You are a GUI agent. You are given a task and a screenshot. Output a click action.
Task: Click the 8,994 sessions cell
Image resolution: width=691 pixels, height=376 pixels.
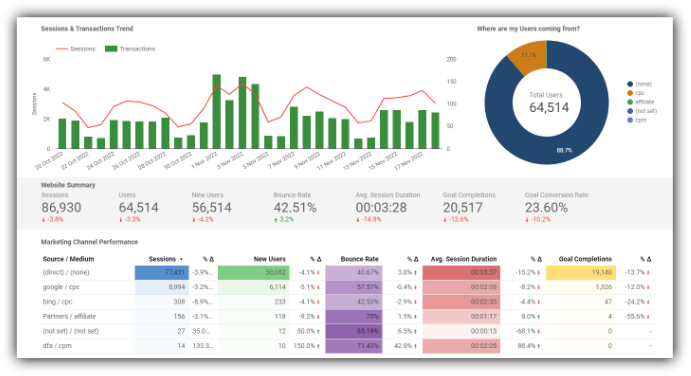162,287
